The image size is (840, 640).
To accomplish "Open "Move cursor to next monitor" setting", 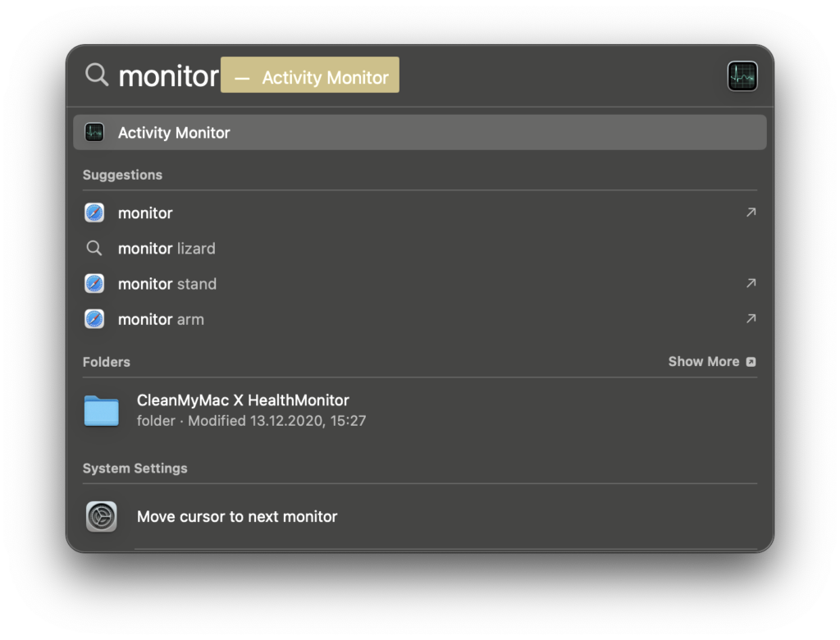I will [x=237, y=517].
